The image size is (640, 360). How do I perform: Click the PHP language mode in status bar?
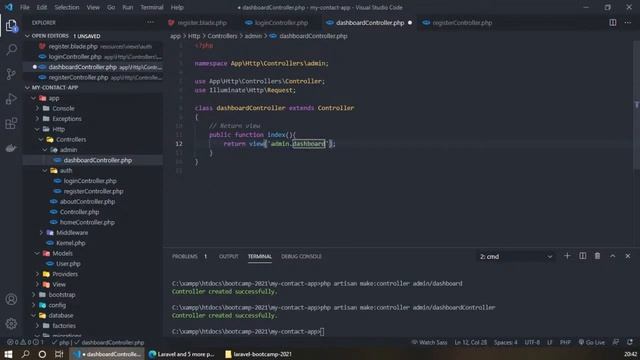pos(565,342)
